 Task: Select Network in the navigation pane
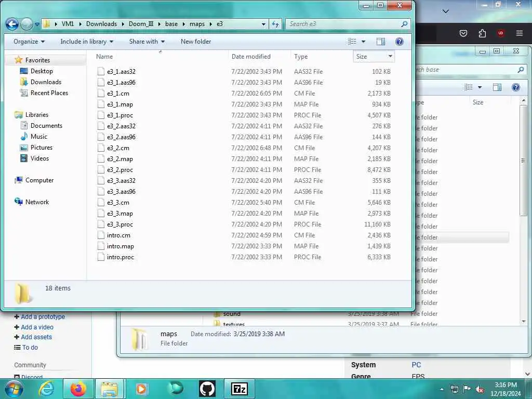pos(37,202)
